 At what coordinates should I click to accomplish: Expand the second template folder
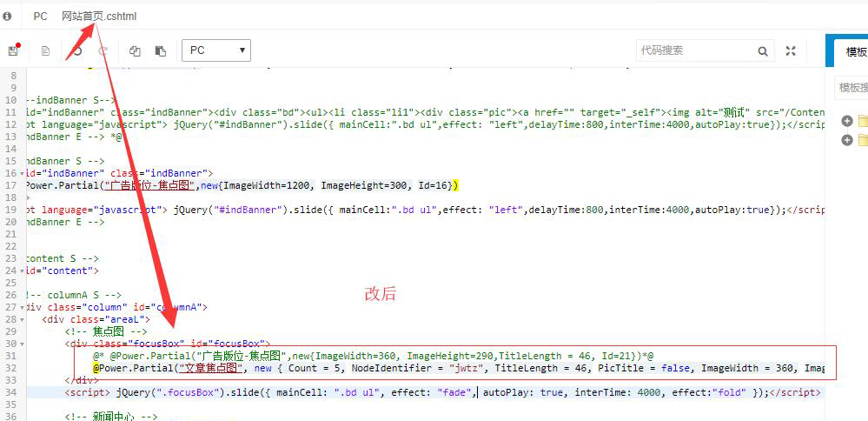click(x=847, y=140)
